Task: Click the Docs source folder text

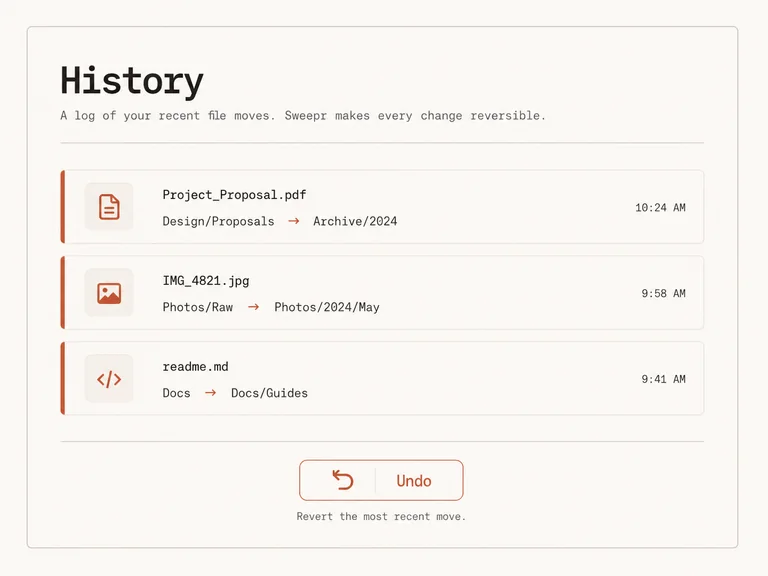Action: point(176,393)
